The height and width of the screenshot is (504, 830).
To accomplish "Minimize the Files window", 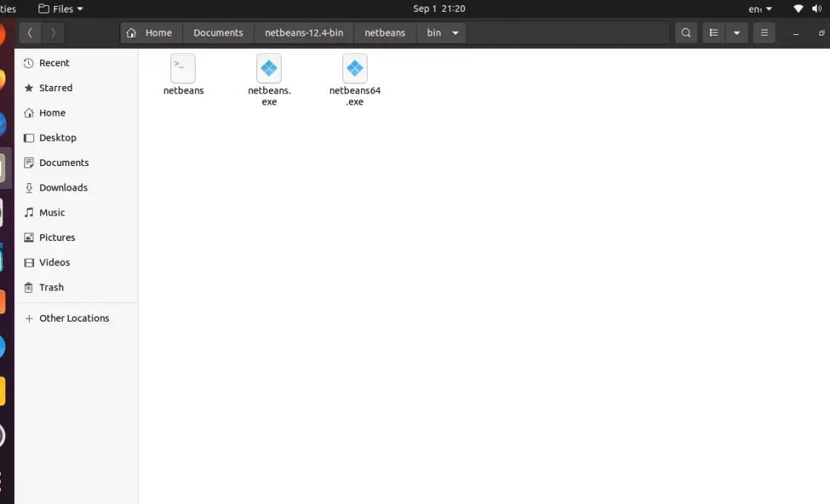I will click(x=796, y=33).
